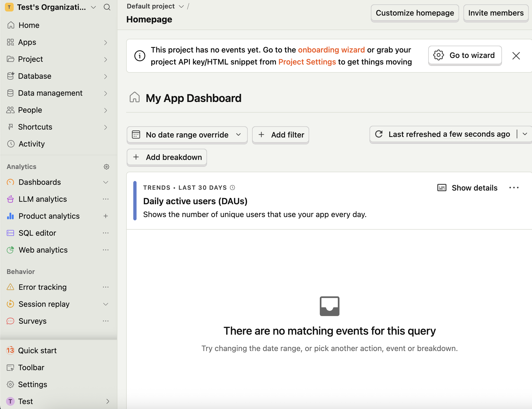Collapse the Dashboards section
This screenshot has height=409, width=532.
coord(106,182)
